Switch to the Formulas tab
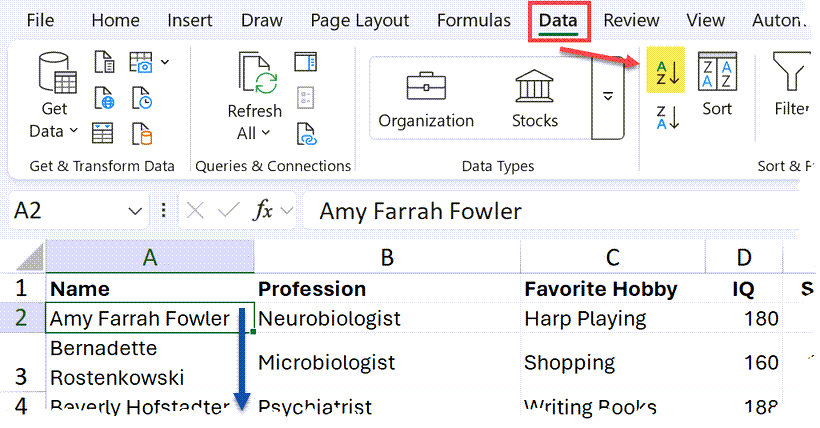Viewport: 820px width, 428px height. 474,20
